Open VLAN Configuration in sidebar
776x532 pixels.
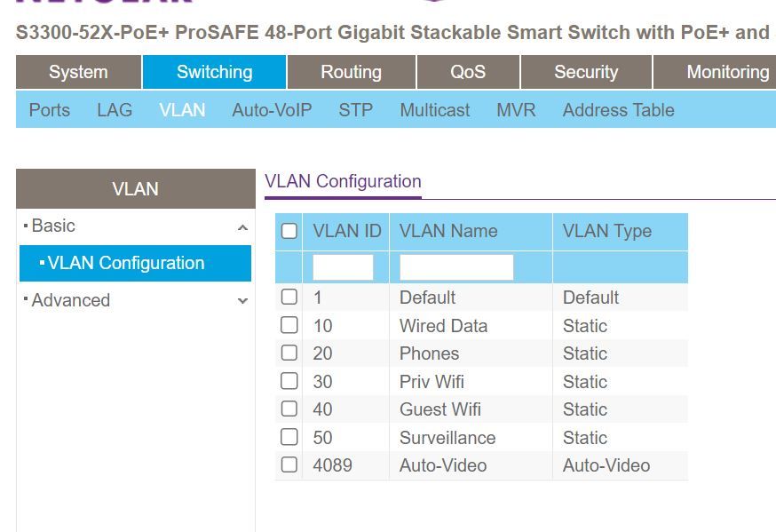(x=126, y=263)
